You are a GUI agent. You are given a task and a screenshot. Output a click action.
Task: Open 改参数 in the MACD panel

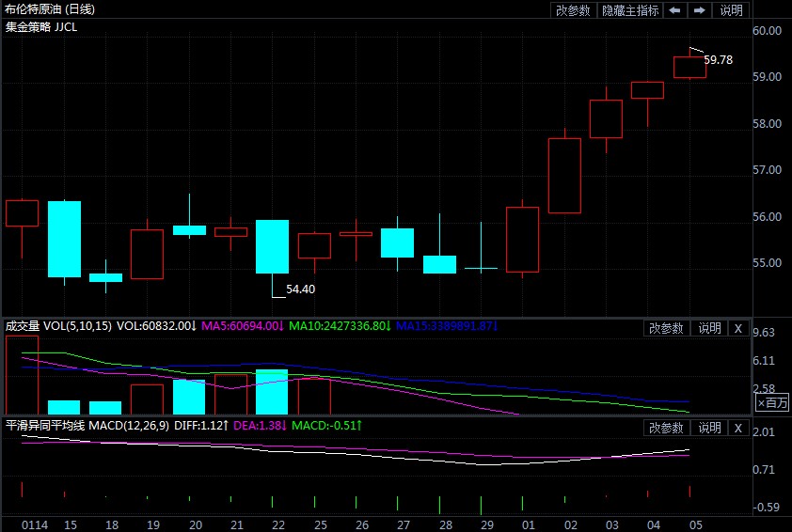[666, 428]
